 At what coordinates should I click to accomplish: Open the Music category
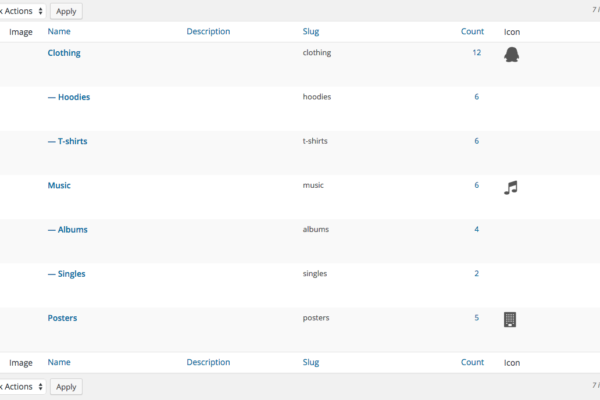click(x=59, y=185)
